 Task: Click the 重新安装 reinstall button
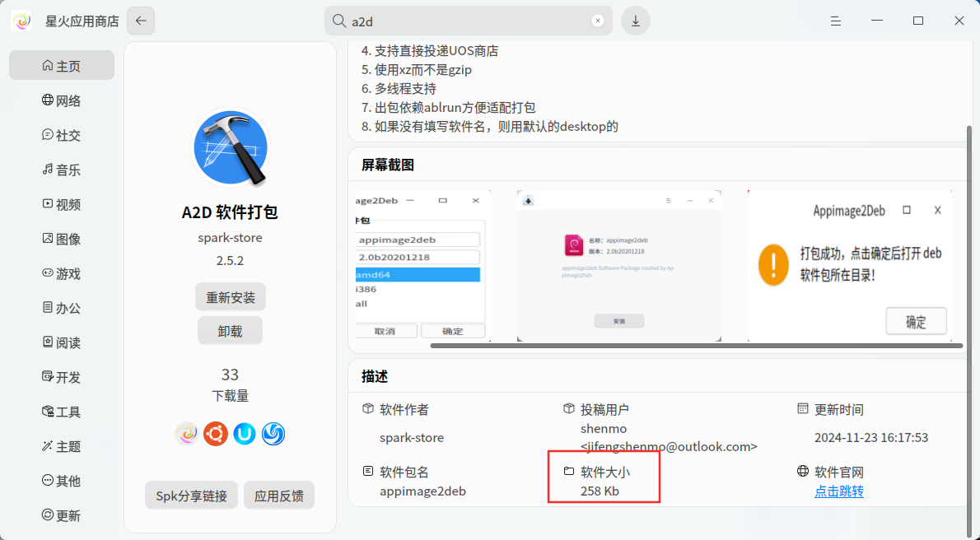tap(230, 297)
